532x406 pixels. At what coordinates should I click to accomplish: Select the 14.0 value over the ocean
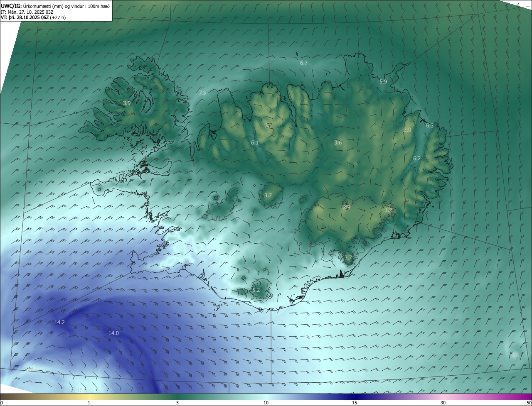113,333
